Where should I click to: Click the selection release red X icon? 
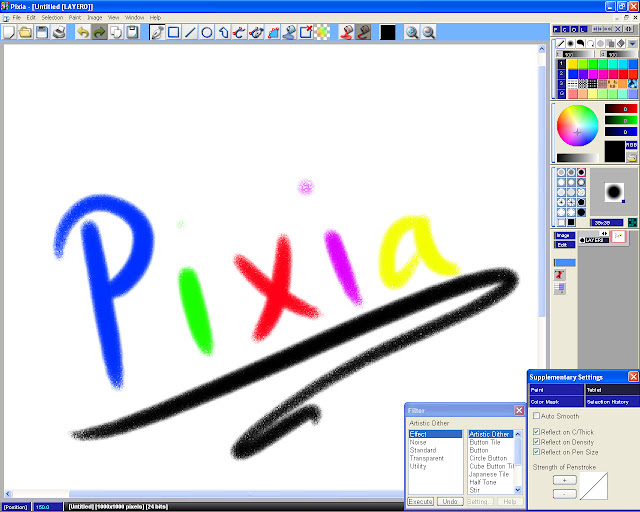pos(306,32)
